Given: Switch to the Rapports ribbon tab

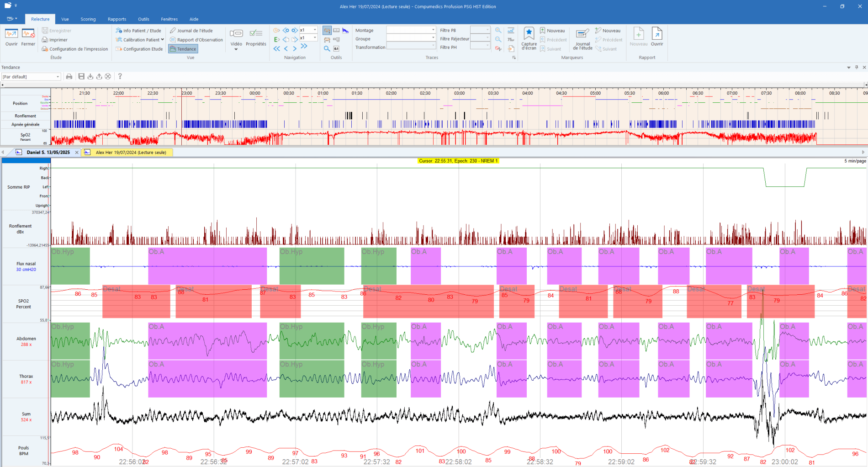Looking at the screenshot, I should (117, 19).
